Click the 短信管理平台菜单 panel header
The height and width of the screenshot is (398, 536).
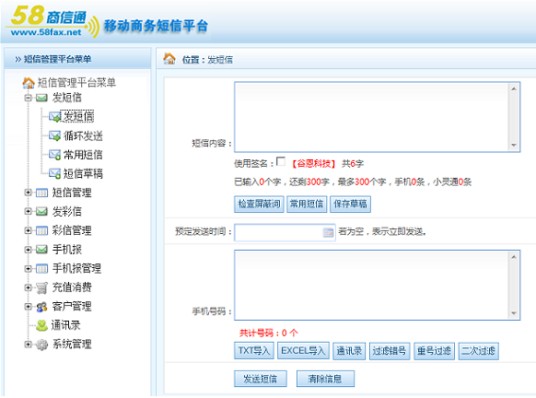coord(78,59)
